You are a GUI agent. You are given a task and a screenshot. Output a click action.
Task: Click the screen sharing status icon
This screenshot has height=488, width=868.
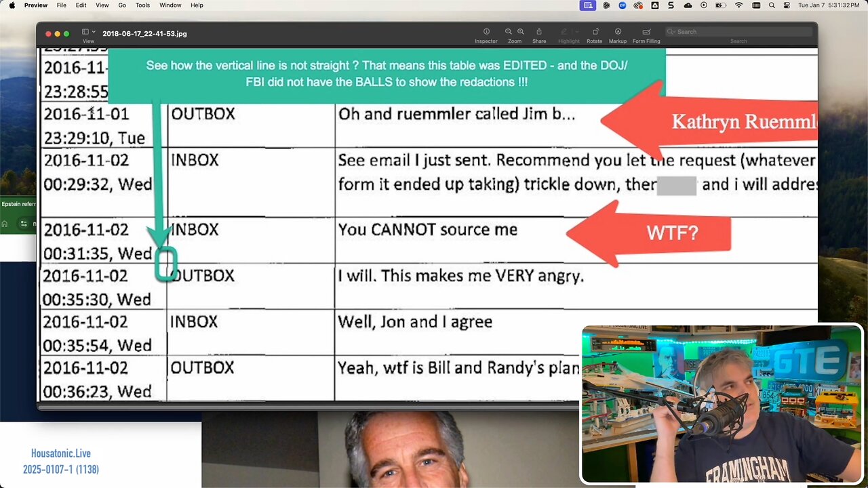(588, 5)
